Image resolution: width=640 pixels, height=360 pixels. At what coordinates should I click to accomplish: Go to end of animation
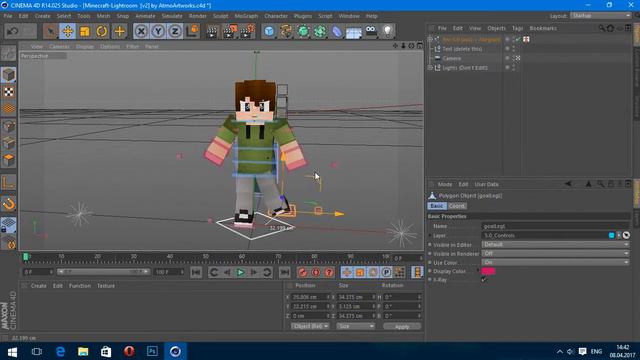point(284,272)
